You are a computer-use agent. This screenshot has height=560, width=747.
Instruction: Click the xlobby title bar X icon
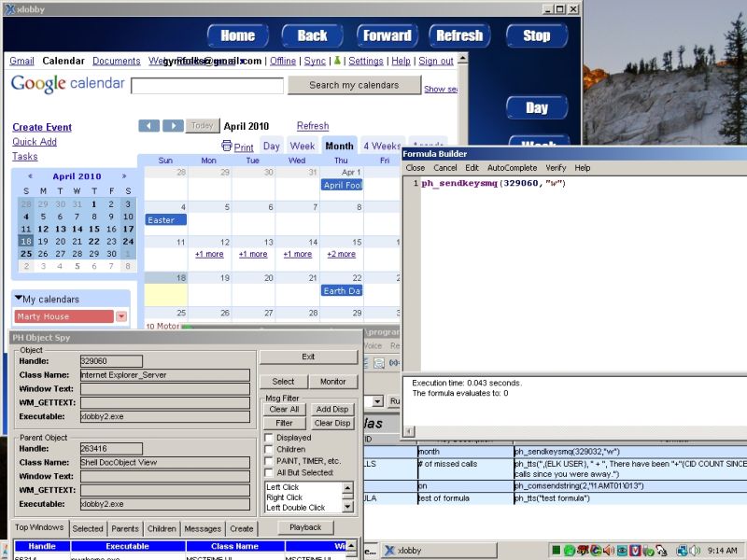click(9, 8)
